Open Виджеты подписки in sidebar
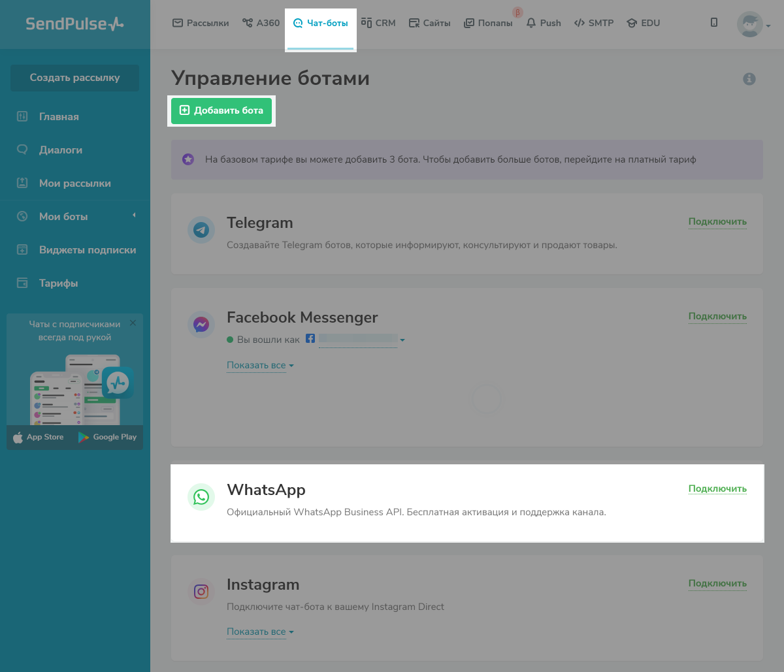This screenshot has width=784, height=672. (88, 250)
